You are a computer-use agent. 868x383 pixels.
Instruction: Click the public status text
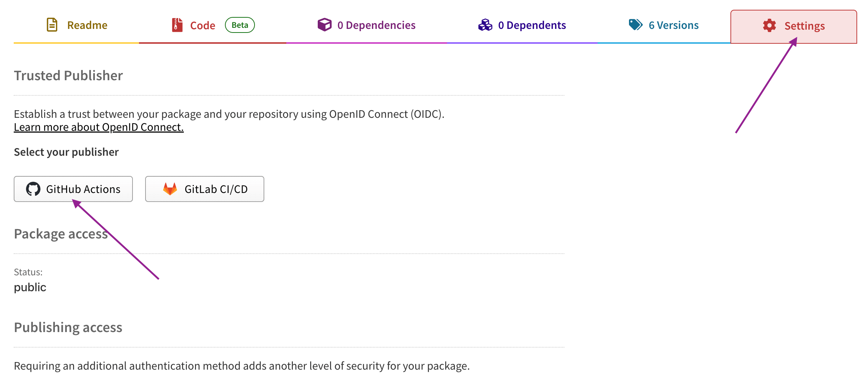[30, 287]
